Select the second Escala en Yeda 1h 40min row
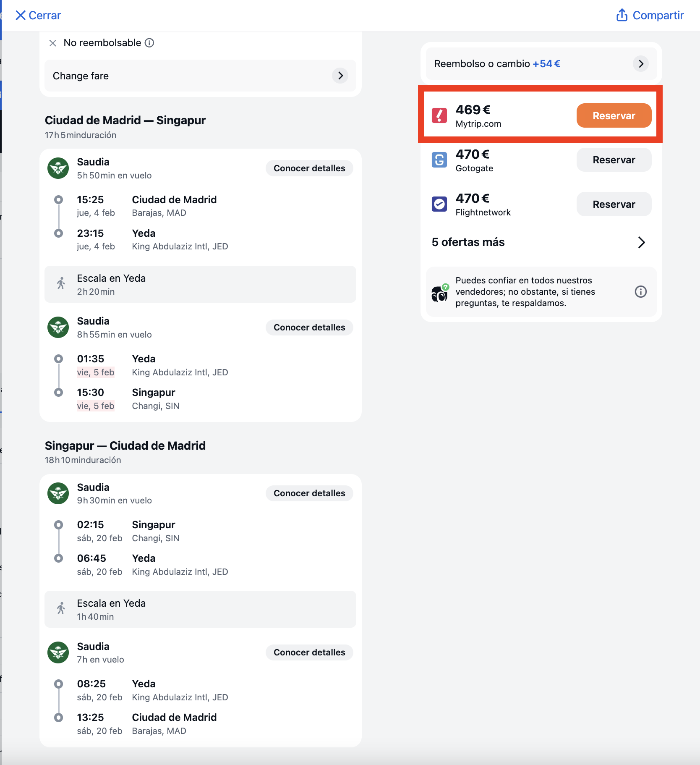 [200, 610]
